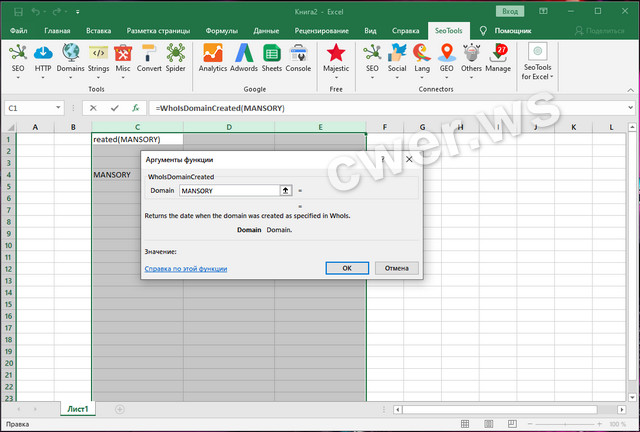
Task: Open the Majestic star connector
Action: tap(336, 60)
